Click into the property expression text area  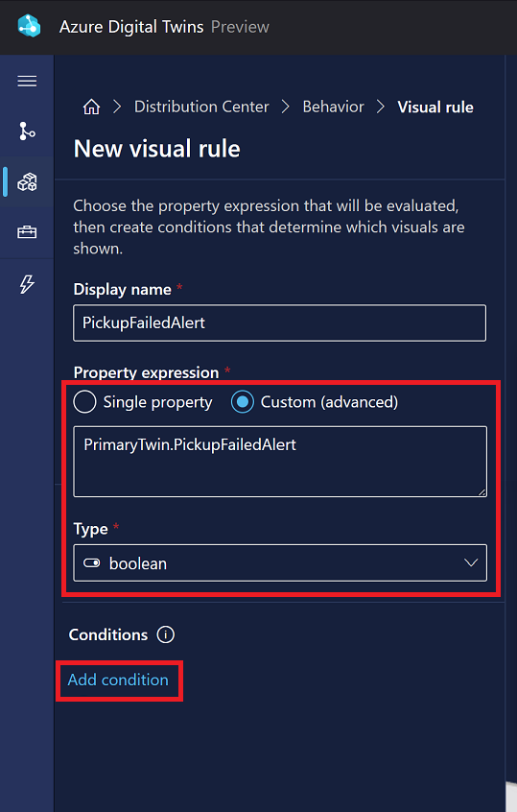coord(280,462)
